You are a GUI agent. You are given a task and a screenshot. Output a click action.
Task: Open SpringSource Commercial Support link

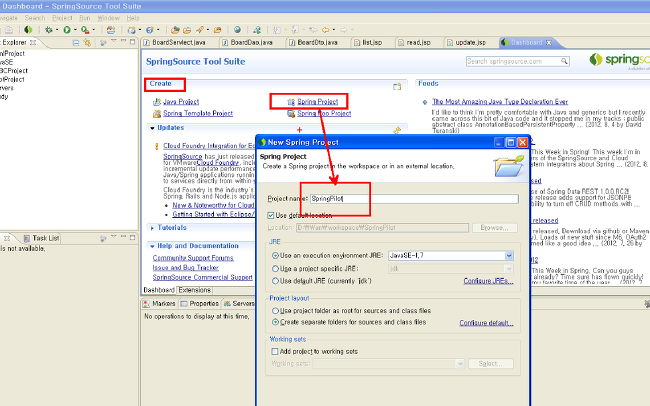tap(202, 277)
